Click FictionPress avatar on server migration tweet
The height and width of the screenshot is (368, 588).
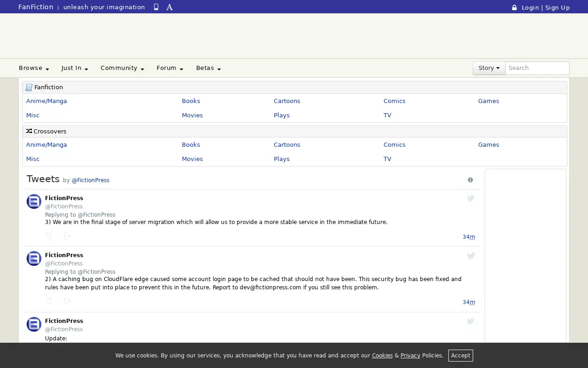click(x=34, y=201)
